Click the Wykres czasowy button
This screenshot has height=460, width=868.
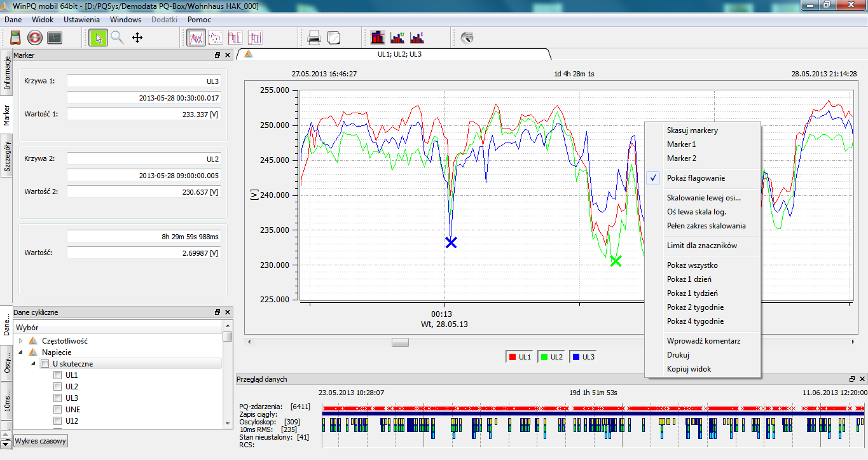(x=41, y=440)
